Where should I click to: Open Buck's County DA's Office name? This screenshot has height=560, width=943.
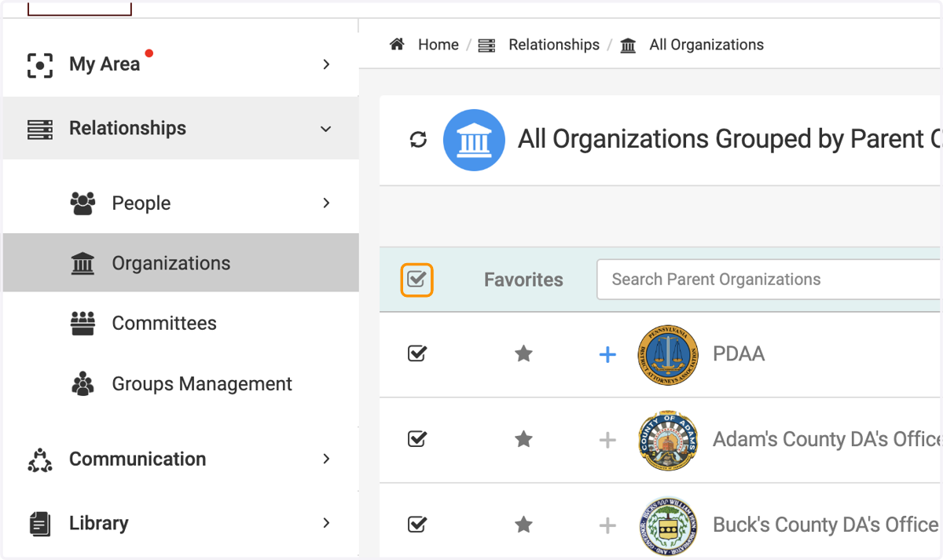click(826, 525)
